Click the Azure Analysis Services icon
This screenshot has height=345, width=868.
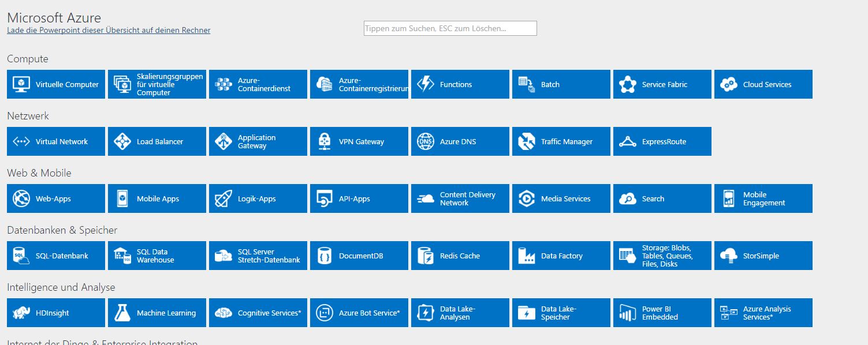click(729, 313)
